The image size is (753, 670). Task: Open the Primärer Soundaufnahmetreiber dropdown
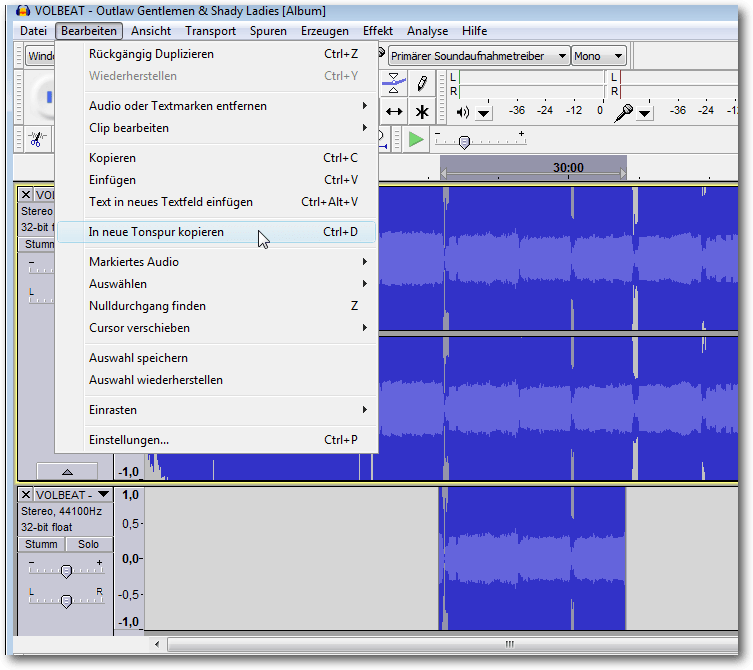point(479,56)
